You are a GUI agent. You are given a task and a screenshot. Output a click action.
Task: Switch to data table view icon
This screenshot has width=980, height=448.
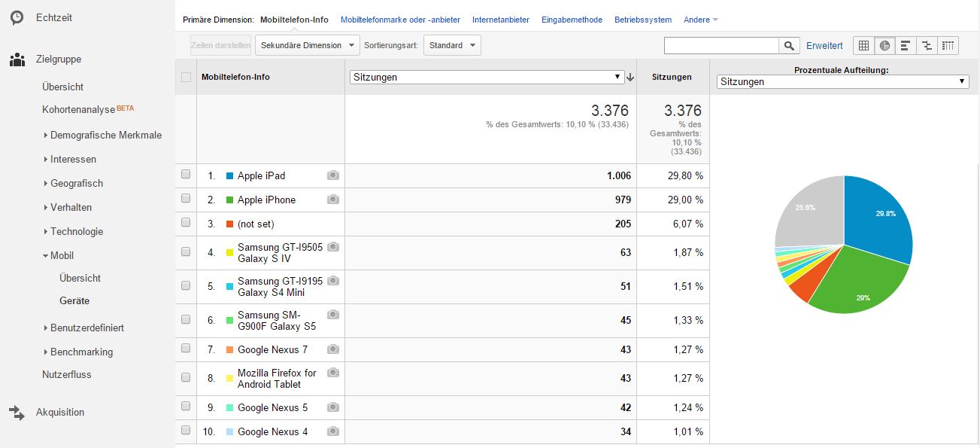pyautogui.click(x=863, y=46)
